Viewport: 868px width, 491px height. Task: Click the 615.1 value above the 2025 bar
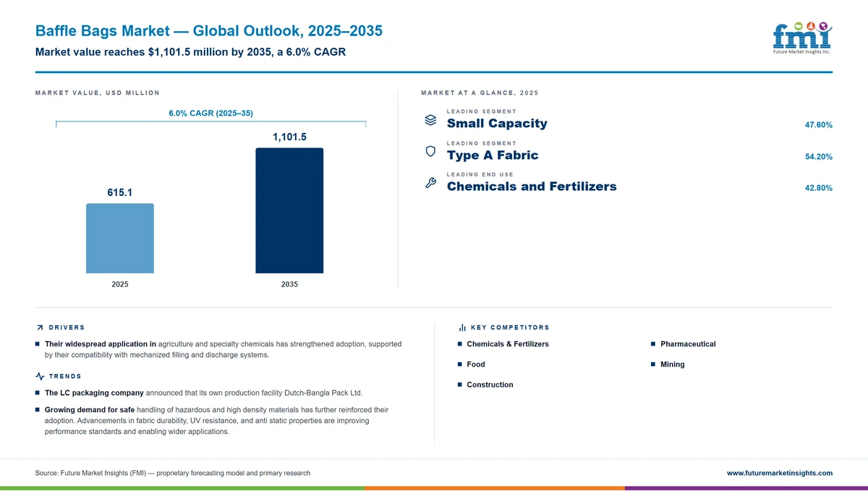pos(120,192)
